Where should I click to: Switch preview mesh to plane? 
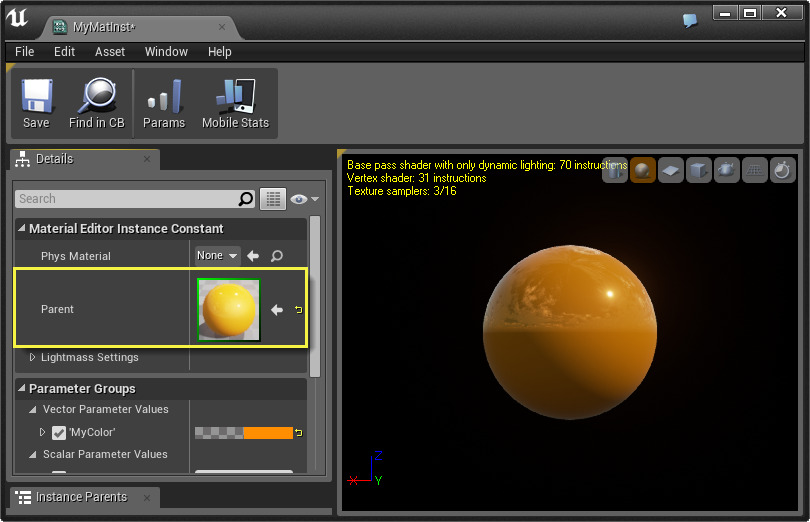coord(670,171)
